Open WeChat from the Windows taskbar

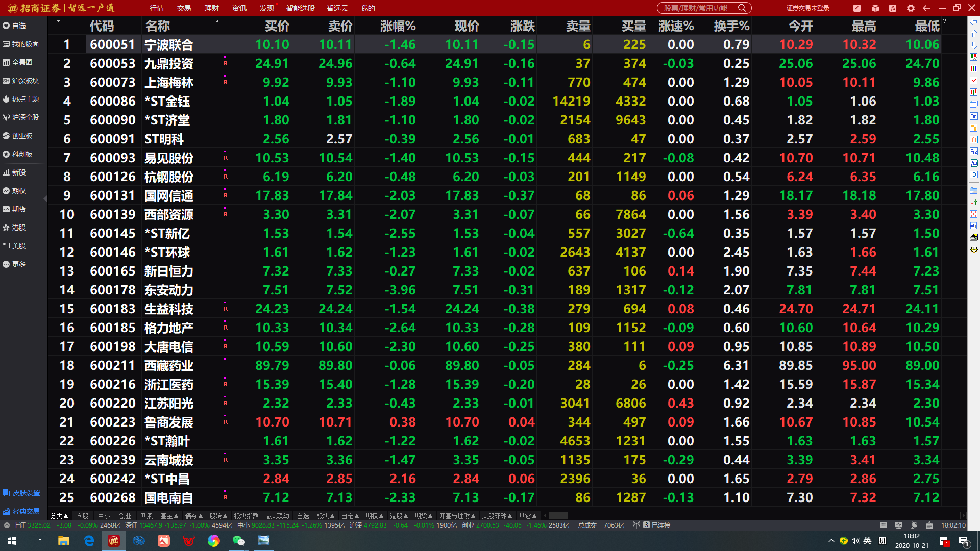238,541
